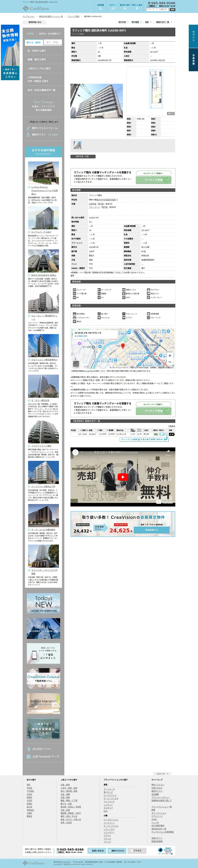Sort the listing table by 管理費
The width and height of the screenshot is (198, 868).
click(x=112, y=430)
